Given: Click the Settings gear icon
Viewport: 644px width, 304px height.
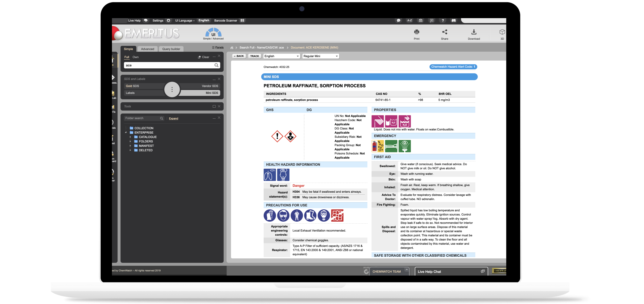Looking at the screenshot, I should coord(168,20).
